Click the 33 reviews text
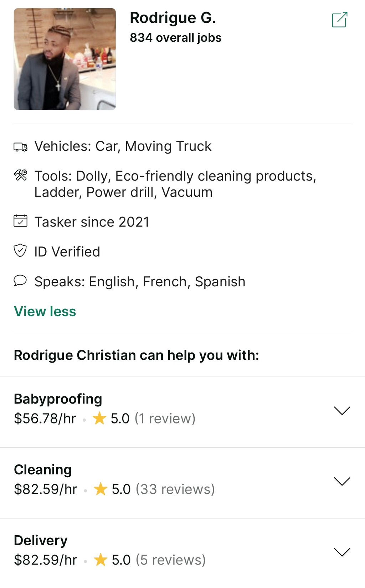The height and width of the screenshot is (588, 365). [175, 489]
